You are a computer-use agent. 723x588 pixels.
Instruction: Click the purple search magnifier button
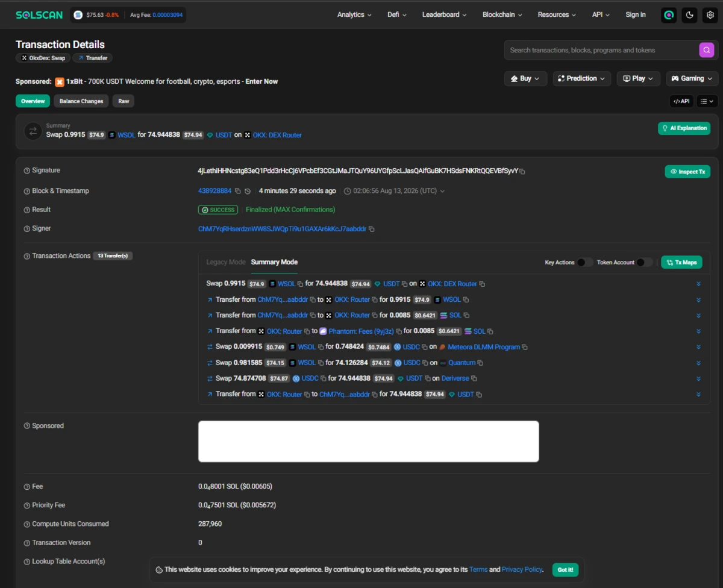coord(706,50)
